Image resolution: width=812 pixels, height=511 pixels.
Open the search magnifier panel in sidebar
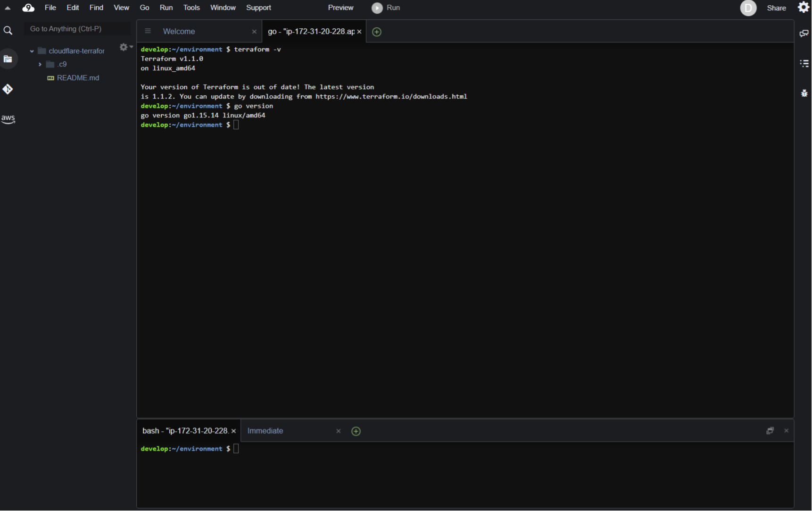click(x=8, y=31)
